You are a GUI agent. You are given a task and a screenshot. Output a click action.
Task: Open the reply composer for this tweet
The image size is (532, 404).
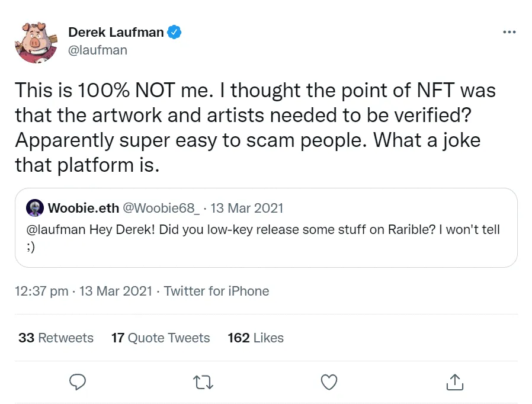(x=78, y=382)
